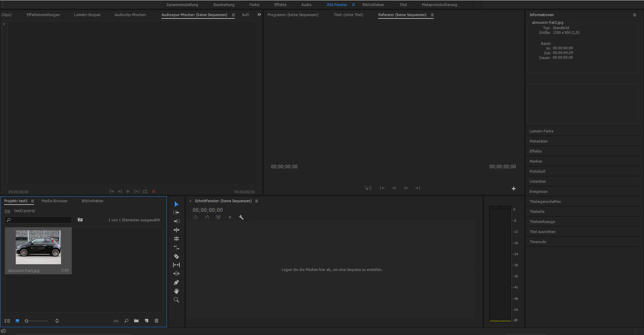Open the Projekt: test3 panel menu
The image size is (644, 335).
coord(33,201)
